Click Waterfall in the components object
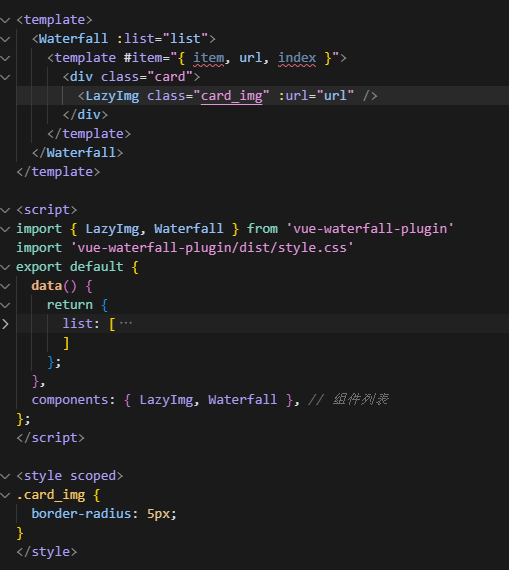This screenshot has height=570, width=509. click(243, 400)
